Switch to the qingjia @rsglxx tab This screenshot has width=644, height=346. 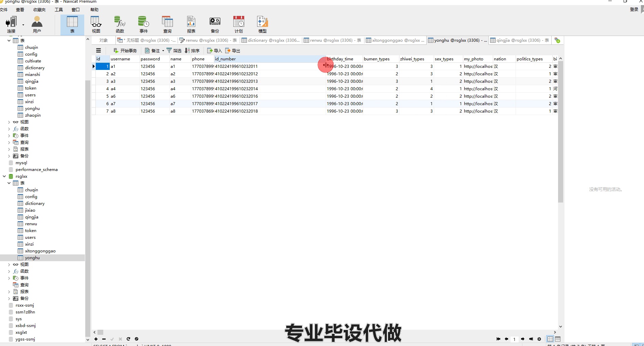[x=520, y=40]
